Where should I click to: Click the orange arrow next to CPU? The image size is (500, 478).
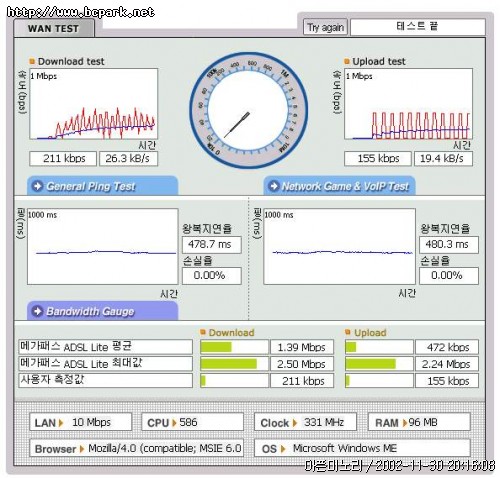(x=174, y=423)
